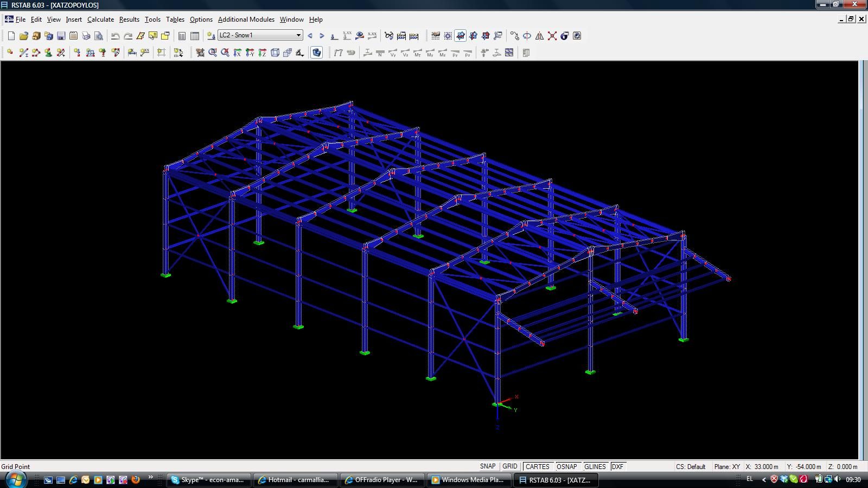Viewport: 868px width, 488px height.
Task: Toggle CARTES mode in the status bar
Action: tap(538, 466)
